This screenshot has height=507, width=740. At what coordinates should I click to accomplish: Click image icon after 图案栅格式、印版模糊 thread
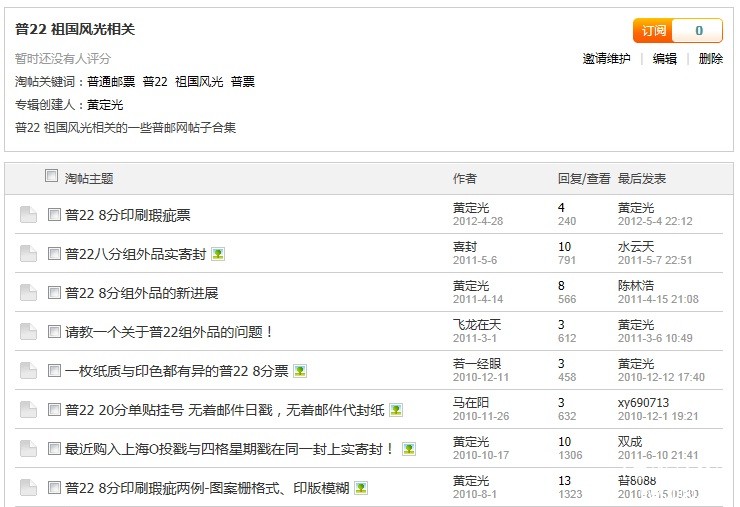(x=361, y=488)
